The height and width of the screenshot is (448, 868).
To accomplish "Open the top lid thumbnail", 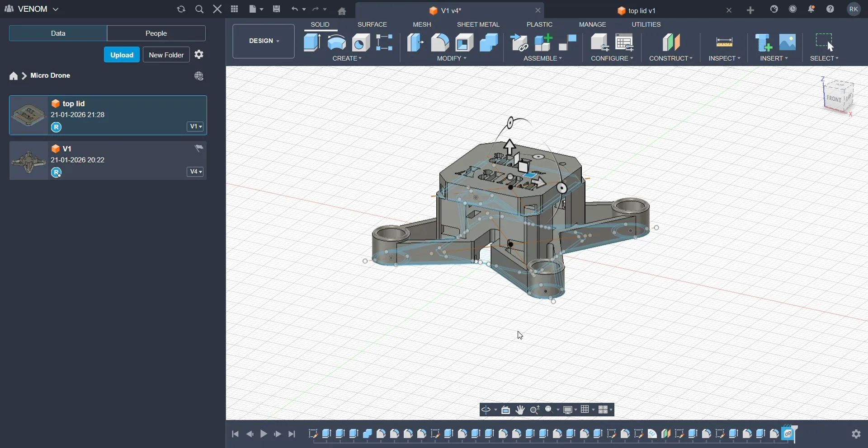I will coord(28,115).
